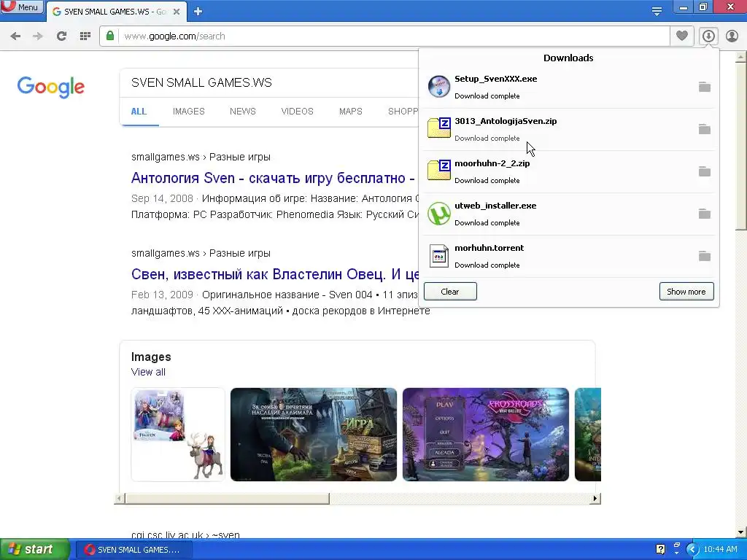Click the horizontal scrollbar left arrow

click(x=120, y=499)
